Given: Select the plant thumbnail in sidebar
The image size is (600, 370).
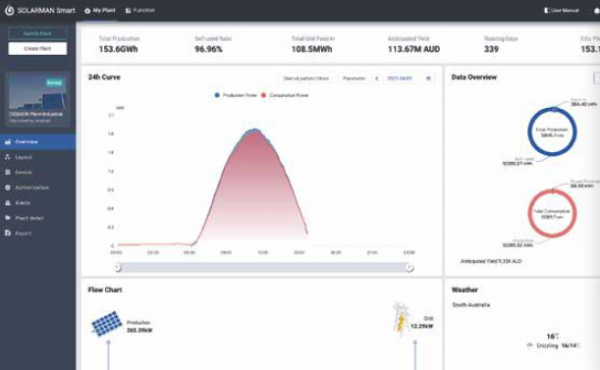Looking at the screenshot, I should [38, 99].
